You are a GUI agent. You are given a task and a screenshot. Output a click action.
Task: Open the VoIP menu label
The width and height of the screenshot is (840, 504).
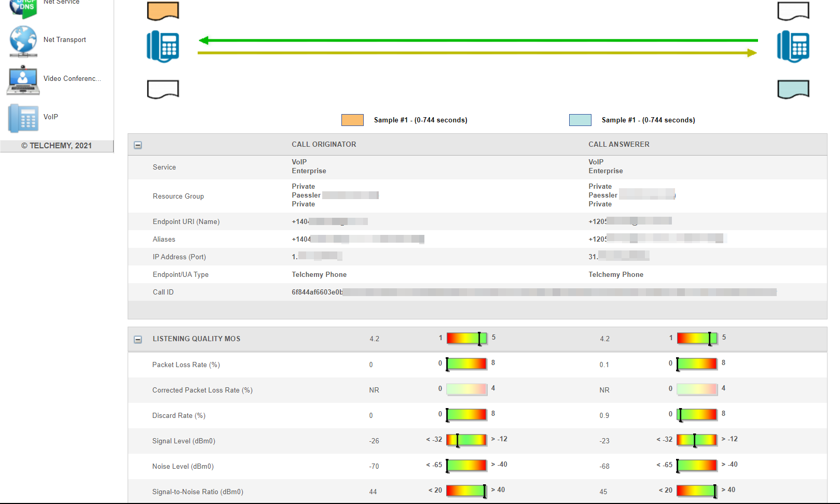coord(51,117)
